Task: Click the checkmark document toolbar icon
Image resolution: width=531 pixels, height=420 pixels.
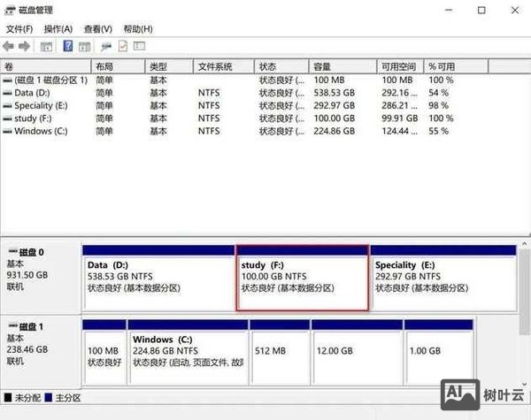Action: pyautogui.click(x=122, y=46)
